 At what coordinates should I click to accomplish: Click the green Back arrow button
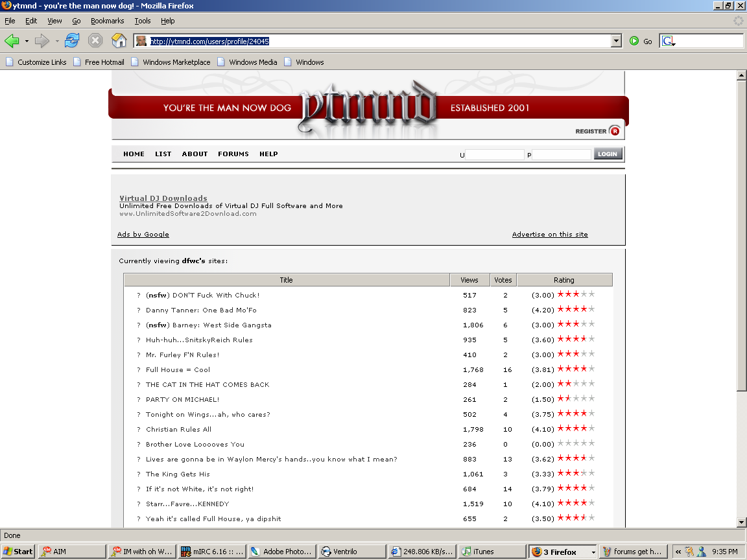(x=12, y=41)
